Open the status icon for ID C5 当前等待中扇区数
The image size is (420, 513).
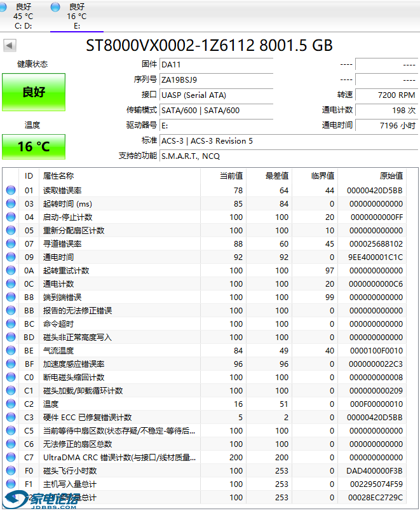11,430
